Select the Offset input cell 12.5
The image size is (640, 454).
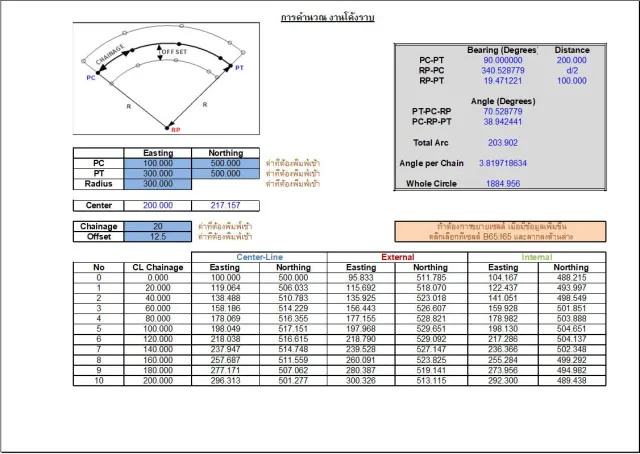pos(158,236)
